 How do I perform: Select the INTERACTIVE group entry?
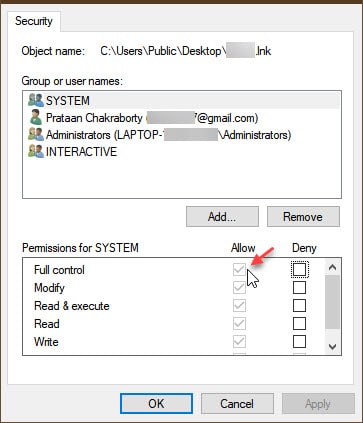click(x=182, y=152)
